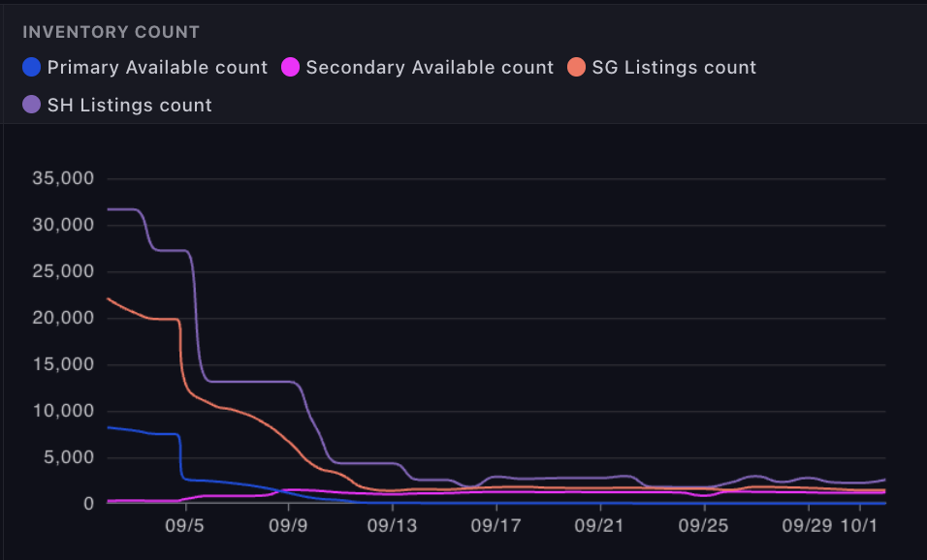
Task: Click the 09/13 x-axis date label
Action: tap(392, 524)
